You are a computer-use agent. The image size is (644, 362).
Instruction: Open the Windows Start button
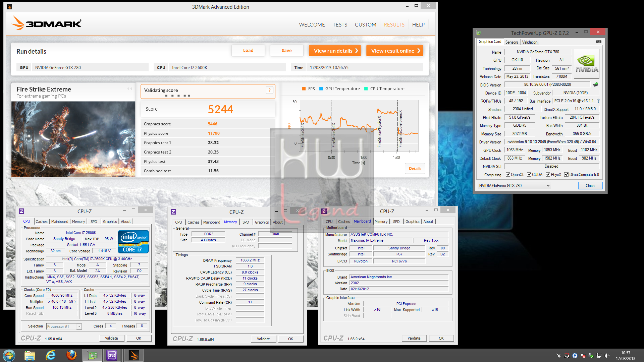(9, 355)
